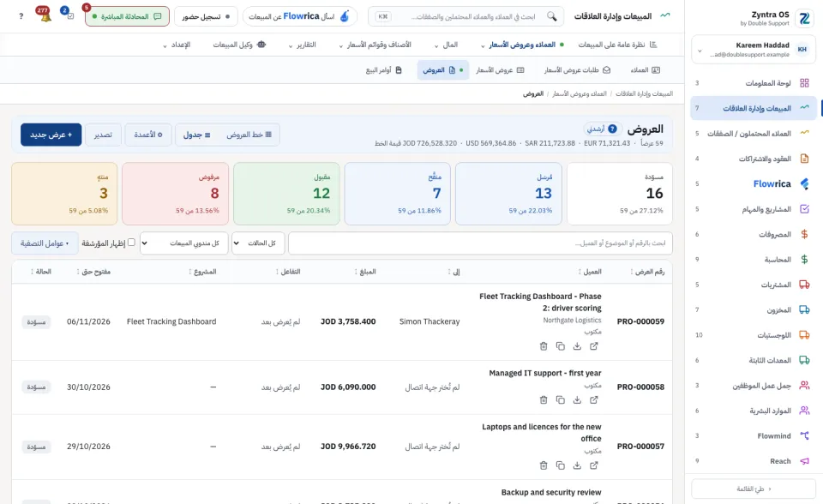The width and height of the screenshot is (823, 504).
Task: Open اللوجستيات logistics truck icon
Action: [x=803, y=335]
